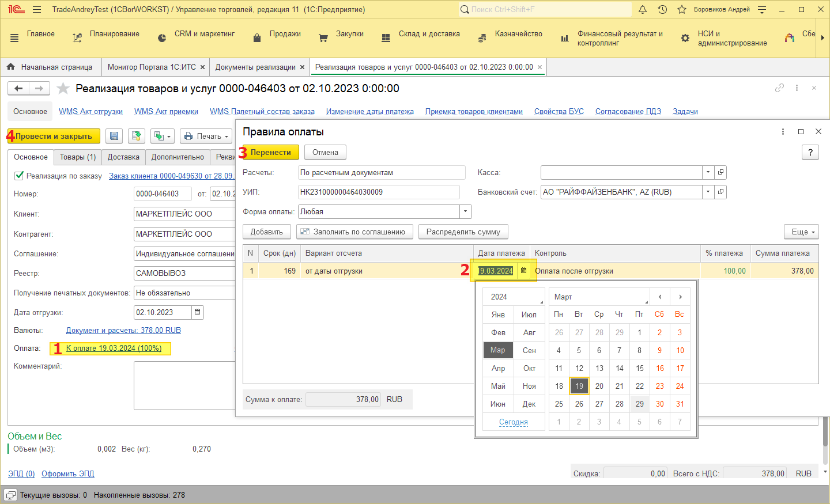Switch to Документы реализации tab
Viewport: 830px width, 504px height.
(255, 67)
